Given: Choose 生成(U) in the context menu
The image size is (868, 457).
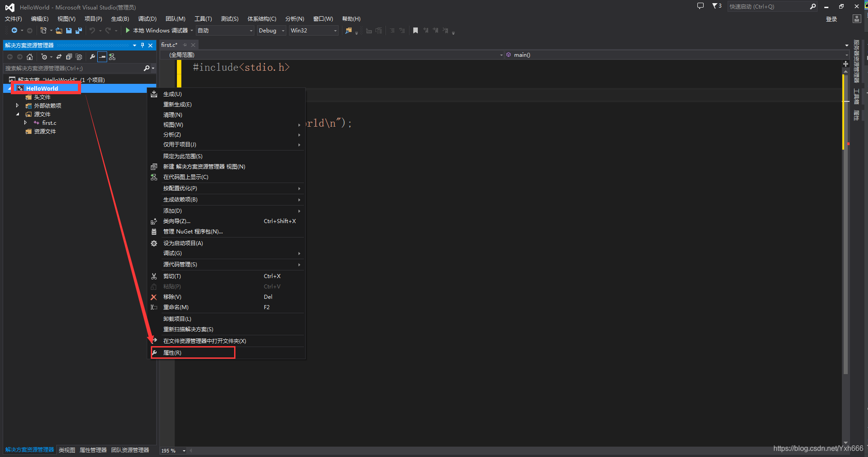Looking at the screenshot, I should click(x=227, y=94).
